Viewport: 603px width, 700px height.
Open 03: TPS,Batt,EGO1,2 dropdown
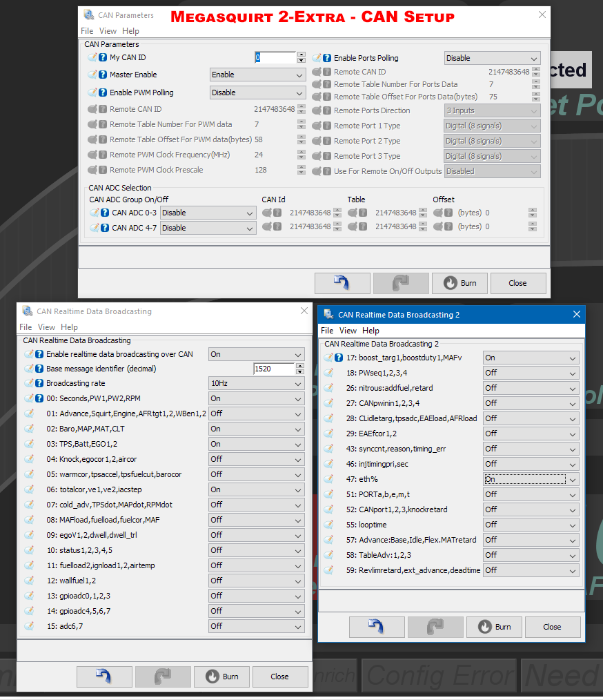[x=257, y=444]
